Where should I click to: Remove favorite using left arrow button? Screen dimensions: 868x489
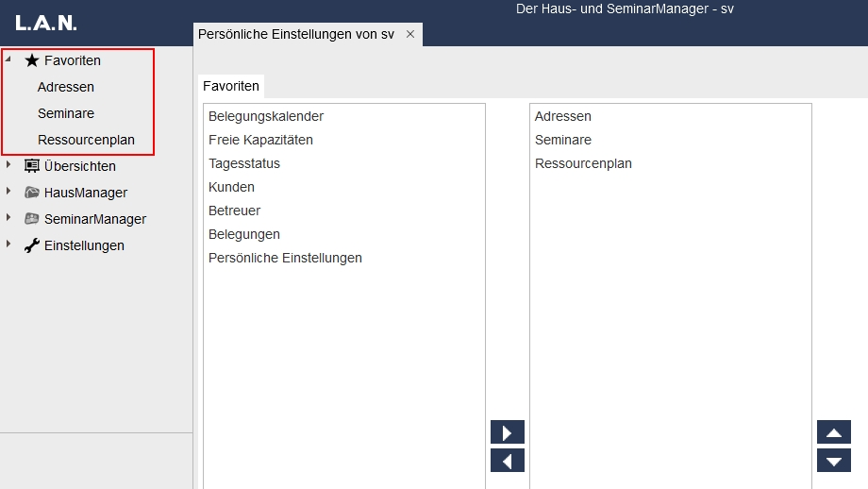coord(508,461)
